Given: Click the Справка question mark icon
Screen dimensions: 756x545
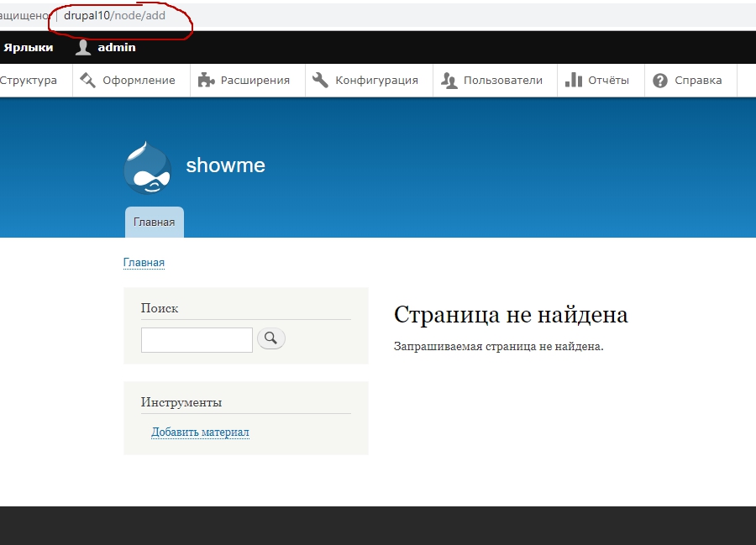Looking at the screenshot, I should (x=660, y=81).
